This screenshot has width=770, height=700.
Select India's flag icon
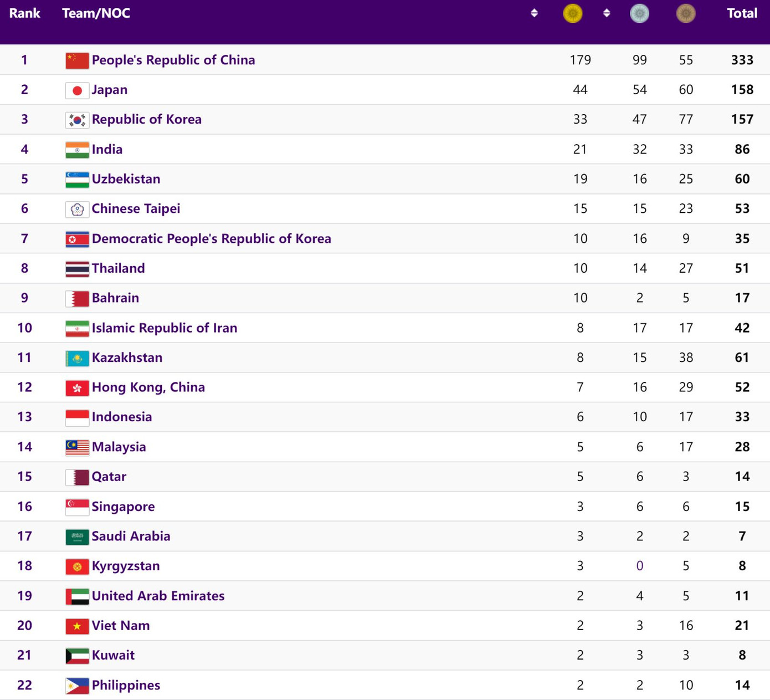pyautogui.click(x=77, y=149)
